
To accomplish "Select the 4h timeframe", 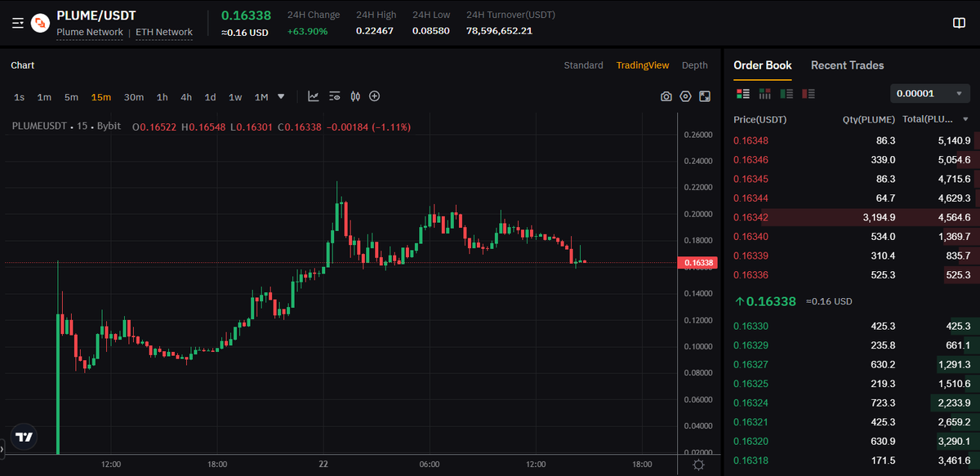I will pos(186,97).
